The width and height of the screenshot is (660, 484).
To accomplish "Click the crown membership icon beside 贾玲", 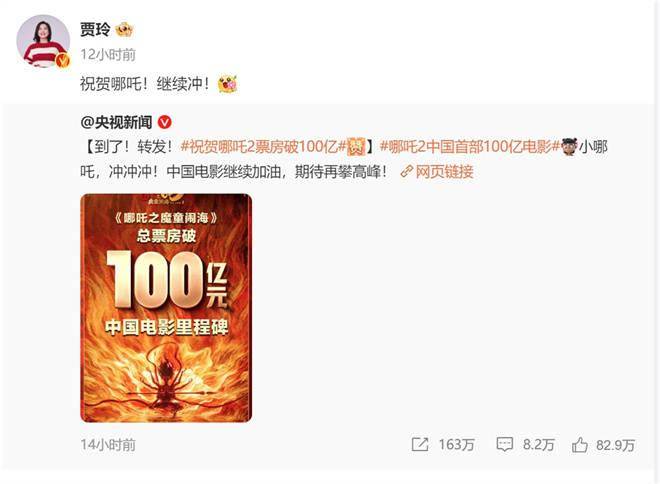I will [x=124, y=29].
